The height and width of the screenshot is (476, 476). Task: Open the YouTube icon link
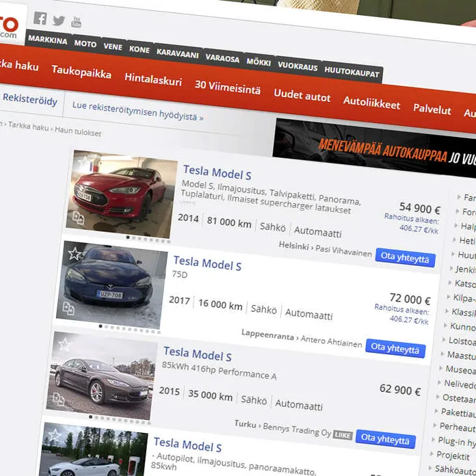click(76, 22)
